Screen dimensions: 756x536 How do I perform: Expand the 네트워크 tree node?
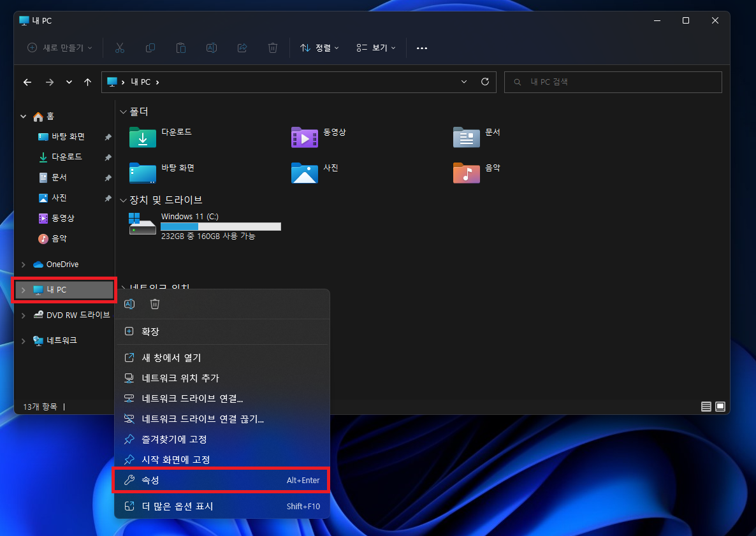[23, 341]
